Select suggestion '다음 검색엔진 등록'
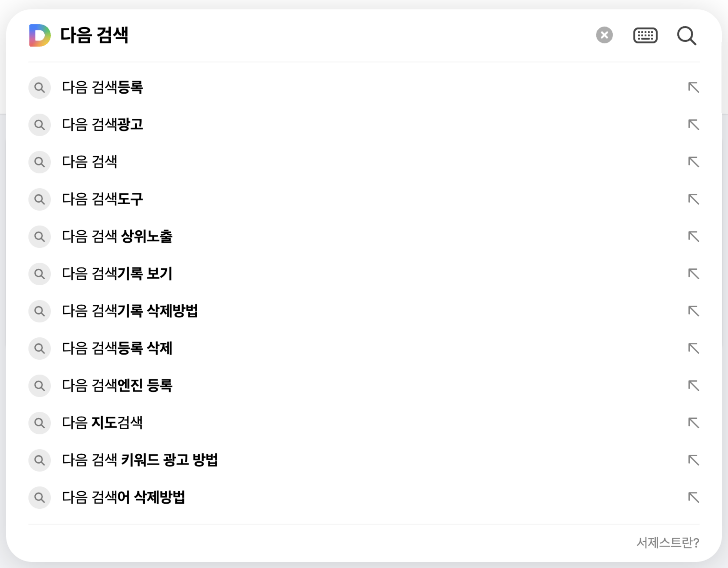 click(x=117, y=386)
